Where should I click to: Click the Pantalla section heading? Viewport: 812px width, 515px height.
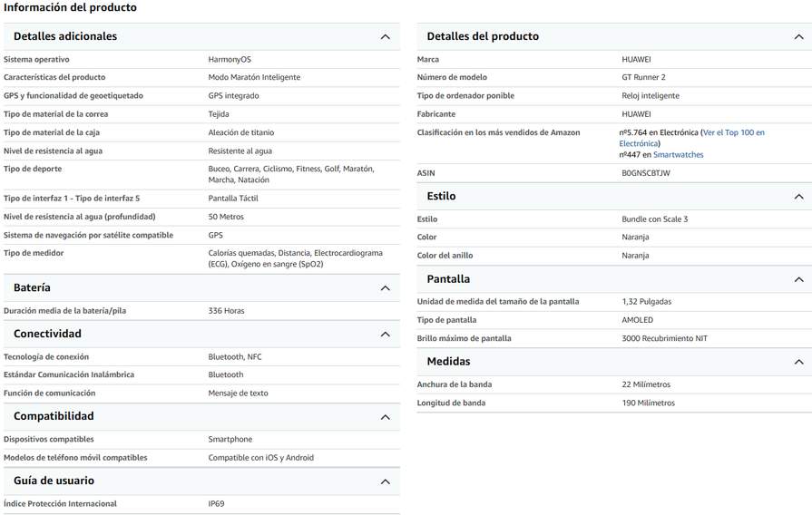point(448,279)
